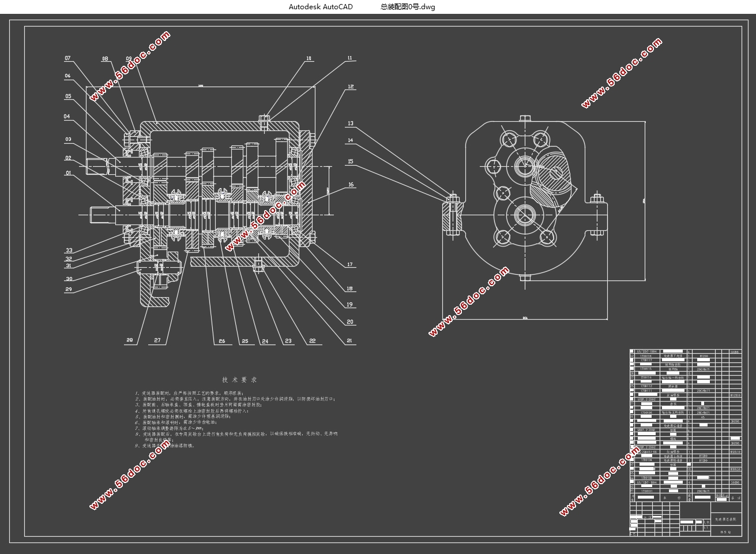This screenshot has height=554, width=756.
Task: Select part callout label 10
Action: (x=309, y=58)
